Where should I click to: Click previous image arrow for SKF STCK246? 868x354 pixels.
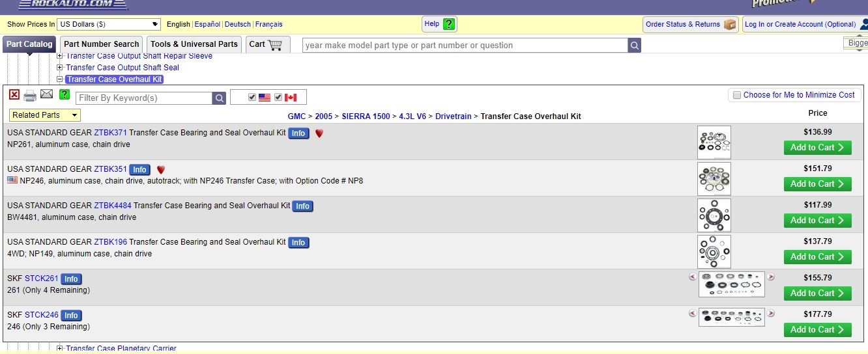click(x=693, y=313)
